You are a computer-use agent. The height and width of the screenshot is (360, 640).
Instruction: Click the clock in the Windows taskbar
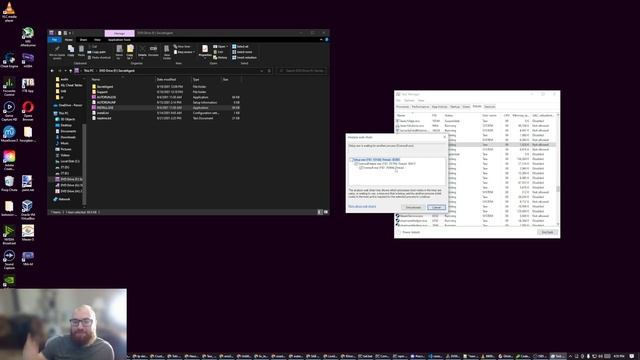619,356
